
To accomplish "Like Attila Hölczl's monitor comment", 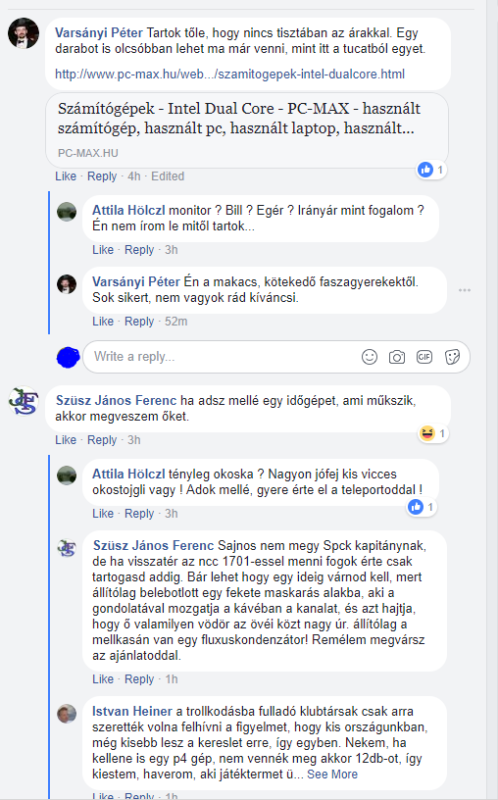I will [x=103, y=249].
